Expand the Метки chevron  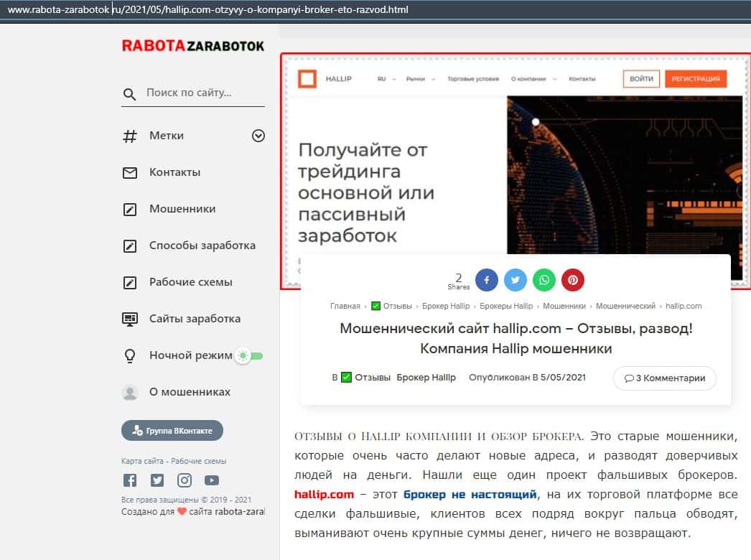click(x=258, y=136)
